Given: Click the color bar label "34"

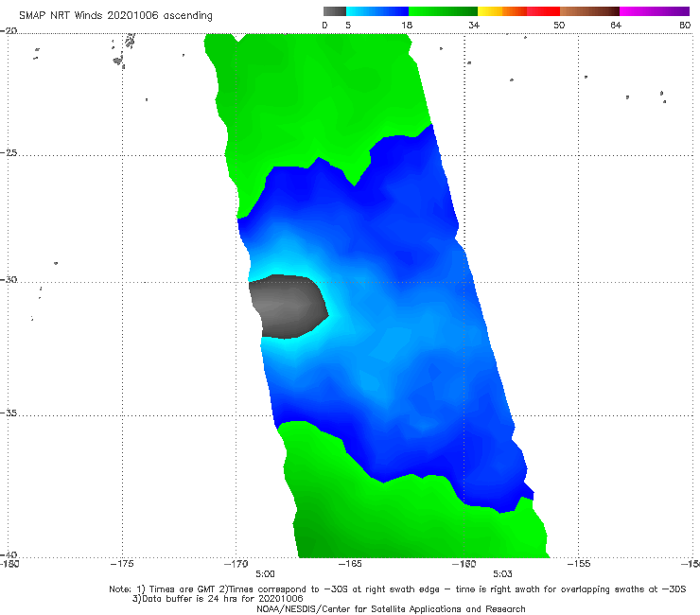Looking at the screenshot, I should 474,26.
